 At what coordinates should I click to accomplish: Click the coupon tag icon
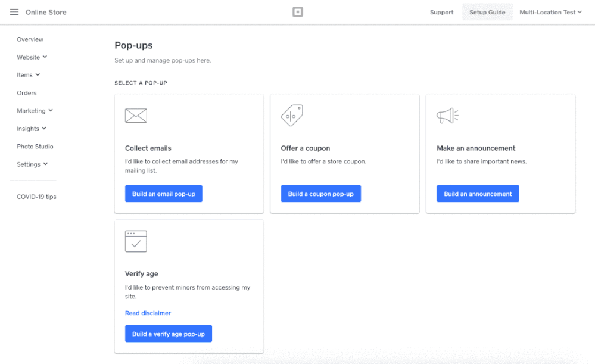click(292, 116)
